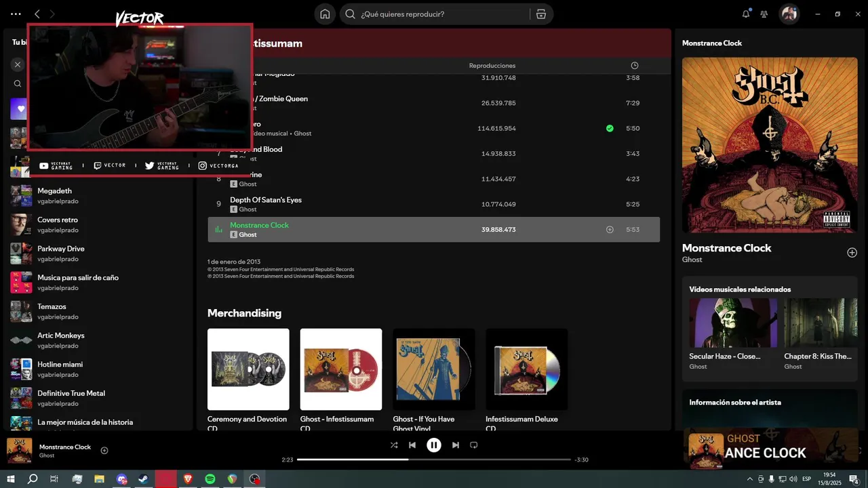Clear library filter with the X button
Image resolution: width=868 pixels, height=488 pixels.
(18, 64)
